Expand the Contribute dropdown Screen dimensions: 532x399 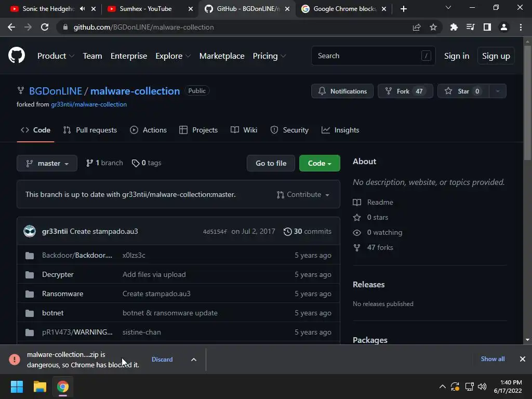[x=303, y=195]
